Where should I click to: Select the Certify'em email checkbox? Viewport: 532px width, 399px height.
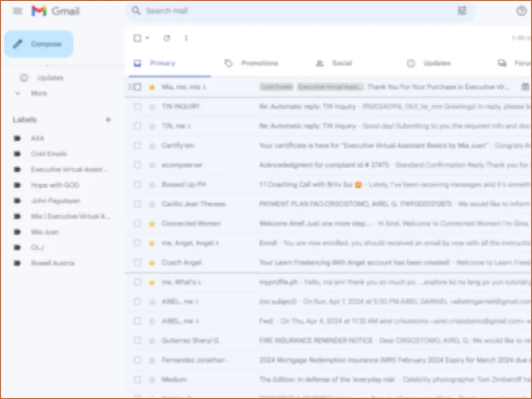coord(137,145)
